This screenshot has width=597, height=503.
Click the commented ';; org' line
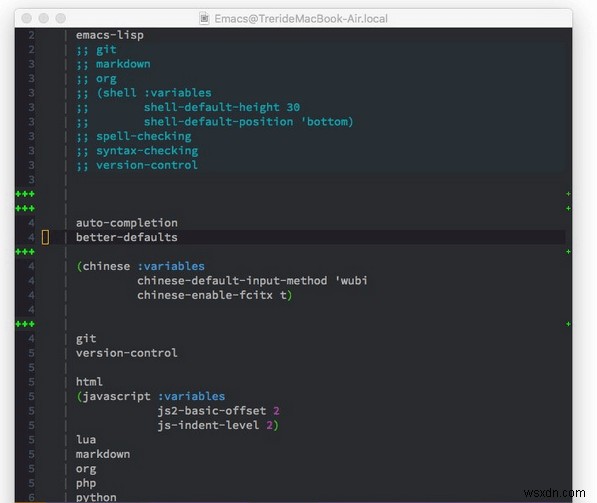point(96,78)
